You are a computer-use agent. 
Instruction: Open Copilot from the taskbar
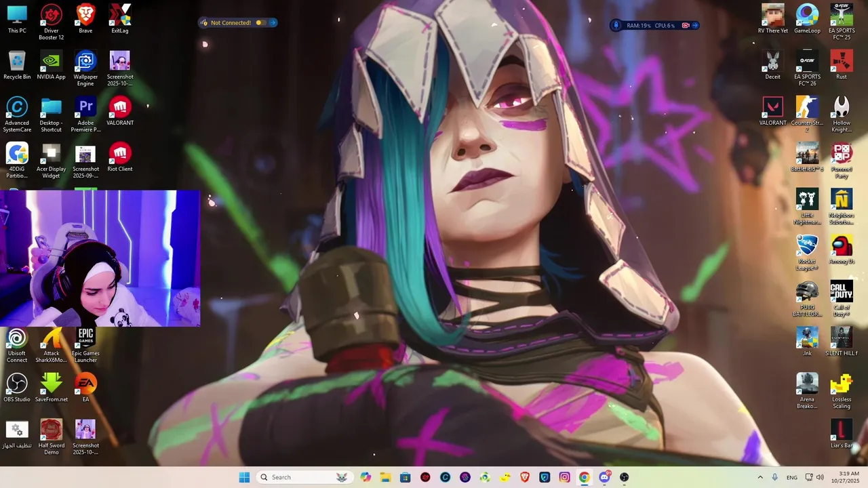click(x=366, y=477)
